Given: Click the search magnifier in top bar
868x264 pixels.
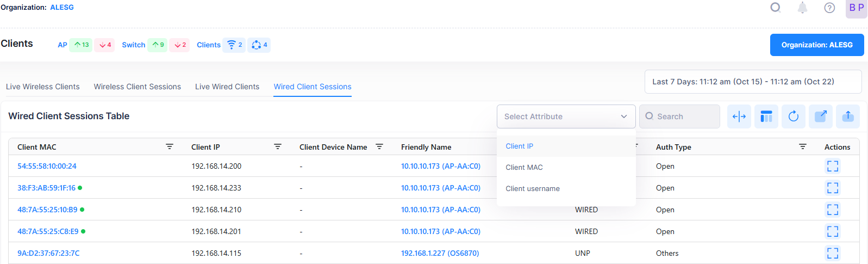Looking at the screenshot, I should pyautogui.click(x=776, y=8).
